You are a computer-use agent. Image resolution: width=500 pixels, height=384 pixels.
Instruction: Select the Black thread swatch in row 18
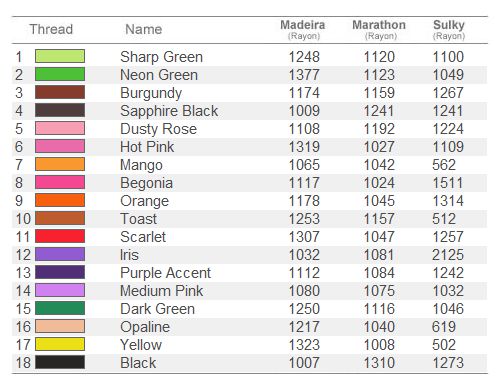(x=60, y=362)
